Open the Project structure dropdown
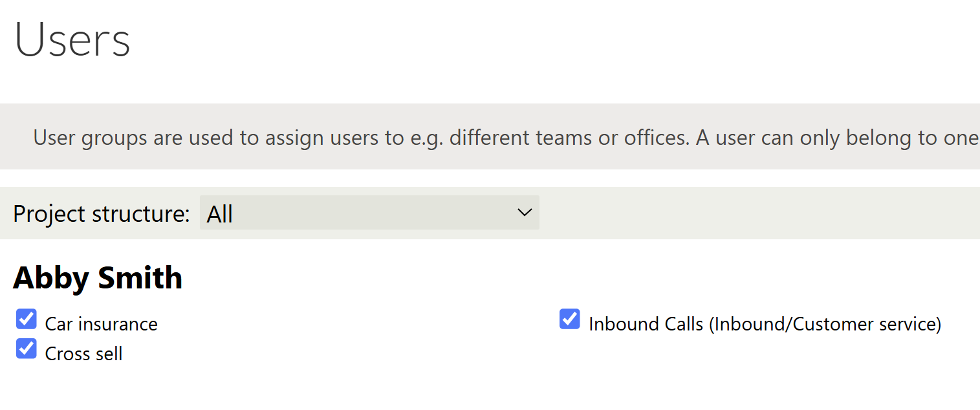Screen dimensions: 980x410 coord(369,213)
